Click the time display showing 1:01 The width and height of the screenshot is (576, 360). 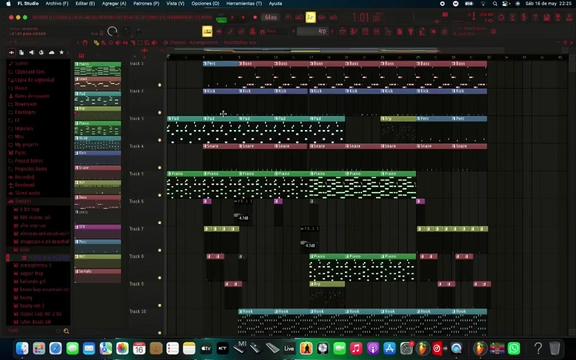pos(367,17)
